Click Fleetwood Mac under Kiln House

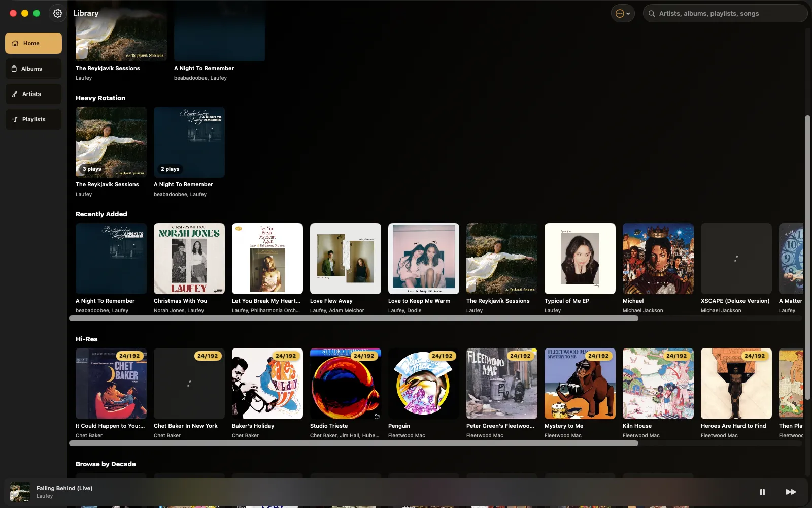point(641,435)
